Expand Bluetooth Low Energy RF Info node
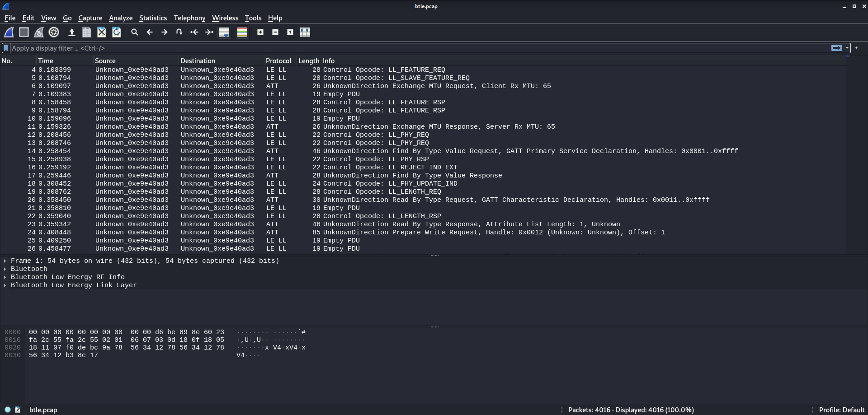Image resolution: width=868 pixels, height=415 pixels. pyautogui.click(x=5, y=277)
